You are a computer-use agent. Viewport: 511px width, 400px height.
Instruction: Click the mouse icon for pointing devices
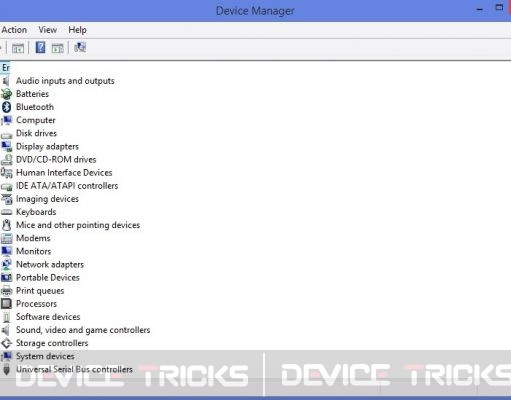coord(6,225)
